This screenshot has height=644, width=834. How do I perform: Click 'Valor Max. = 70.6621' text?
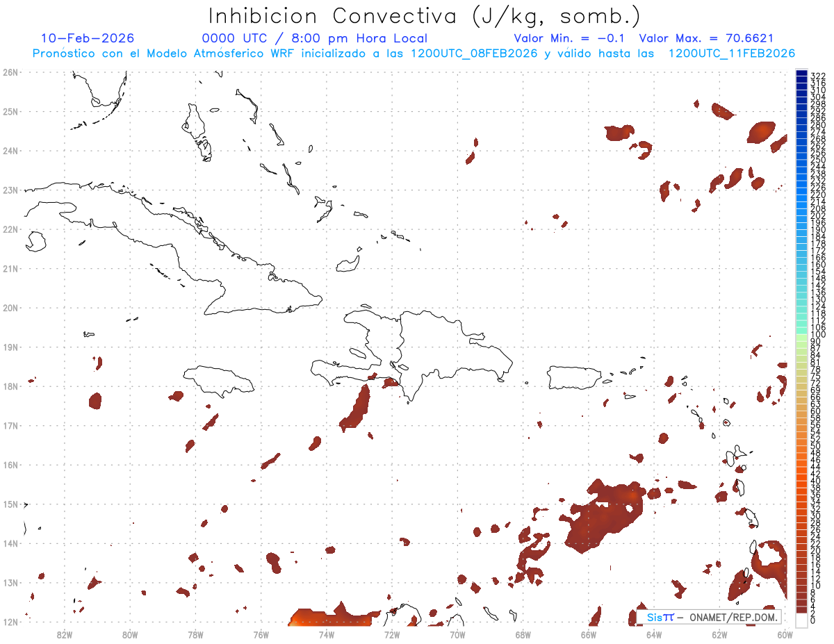706,38
